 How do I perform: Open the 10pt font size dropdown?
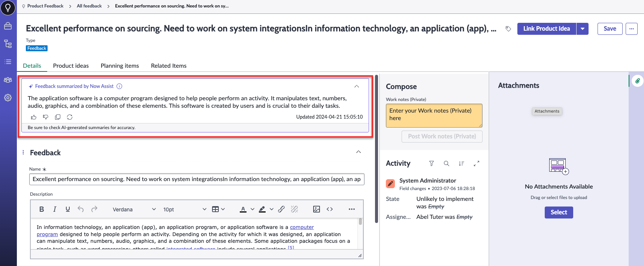[x=184, y=210]
